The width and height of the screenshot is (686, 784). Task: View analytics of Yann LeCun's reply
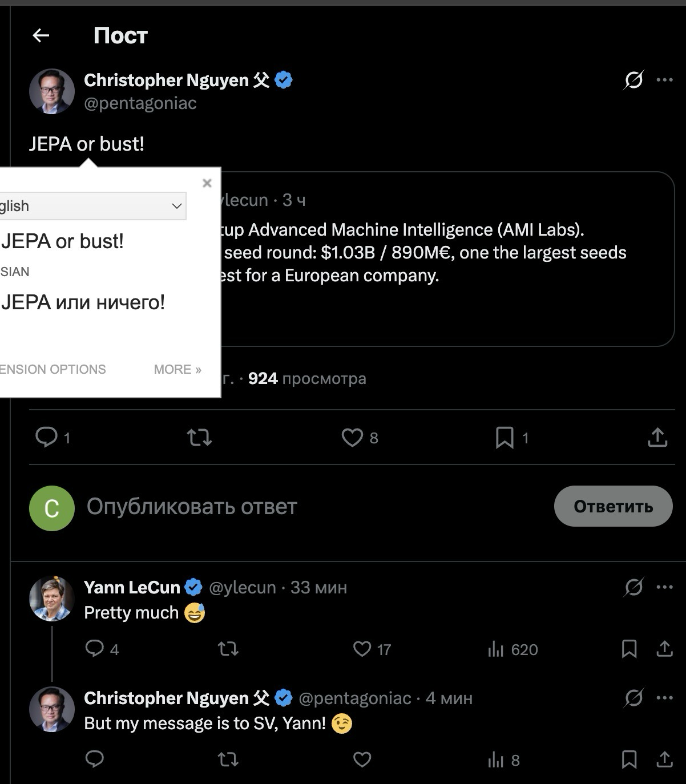[x=496, y=649]
